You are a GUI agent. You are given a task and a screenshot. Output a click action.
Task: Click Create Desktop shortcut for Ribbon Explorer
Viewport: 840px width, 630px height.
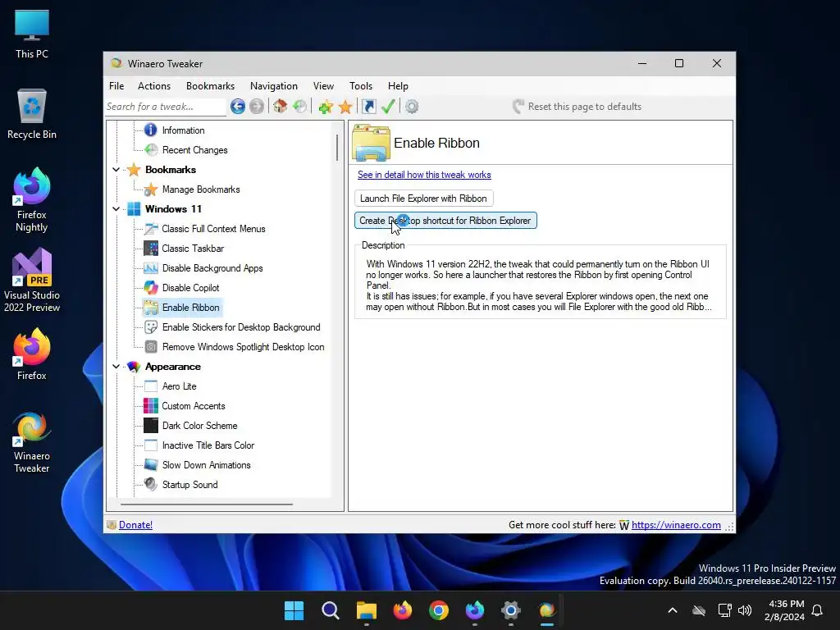point(445,221)
